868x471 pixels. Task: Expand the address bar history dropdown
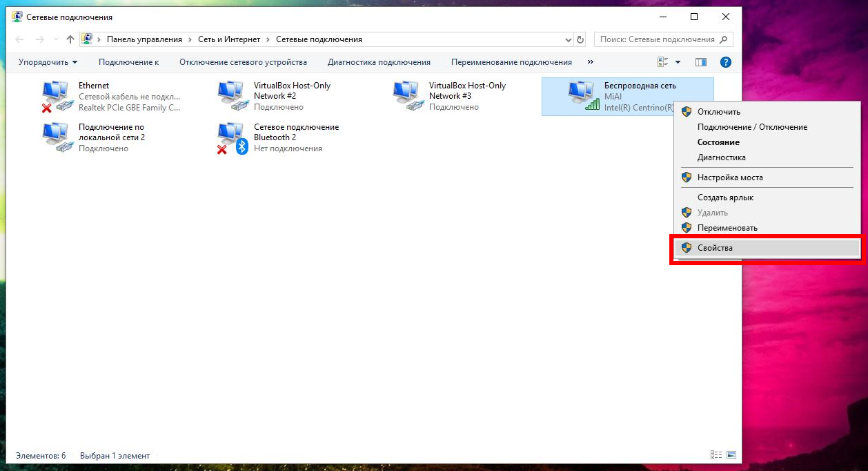(x=568, y=40)
